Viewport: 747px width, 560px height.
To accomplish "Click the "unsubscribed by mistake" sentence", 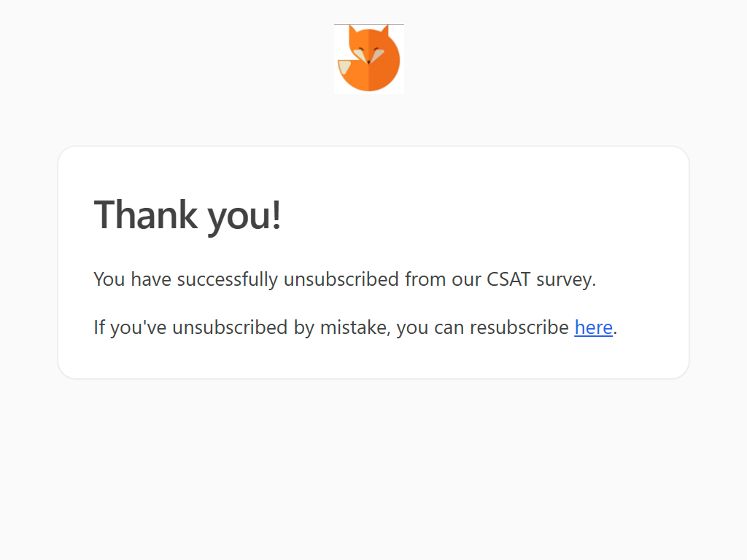I will (333, 327).
